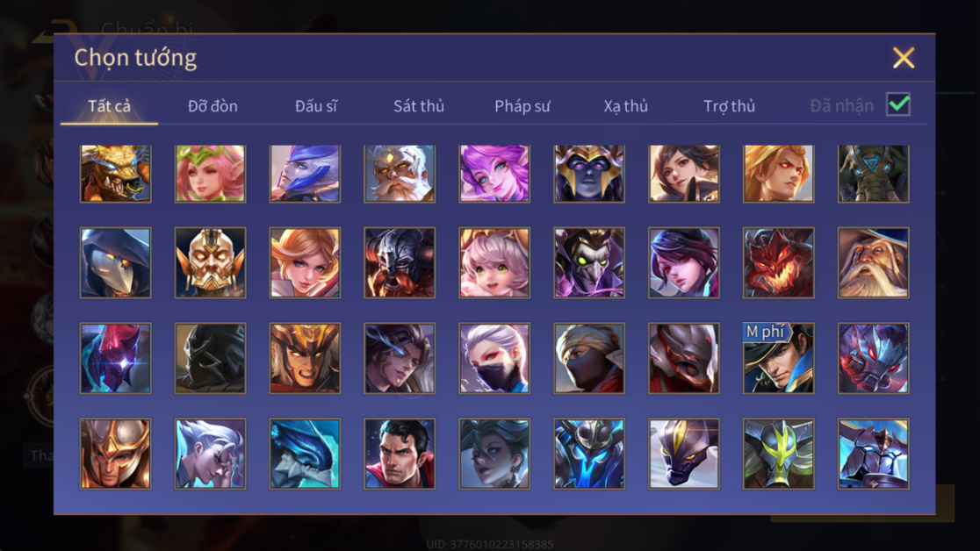Viewport: 980px width, 551px height.
Task: Choose the purple-haired fairy girl hero
Action: 494,174
